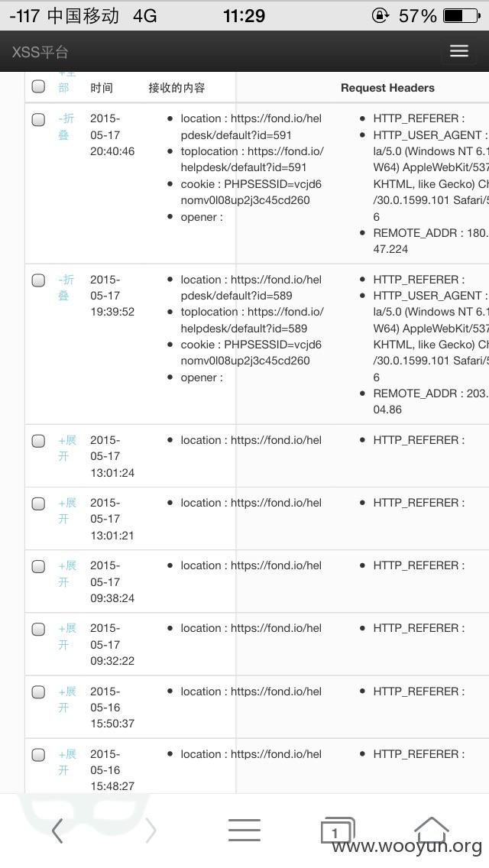Viewport: 489px width, 868px height.
Task: Go to the browser home icon
Action: (x=432, y=829)
